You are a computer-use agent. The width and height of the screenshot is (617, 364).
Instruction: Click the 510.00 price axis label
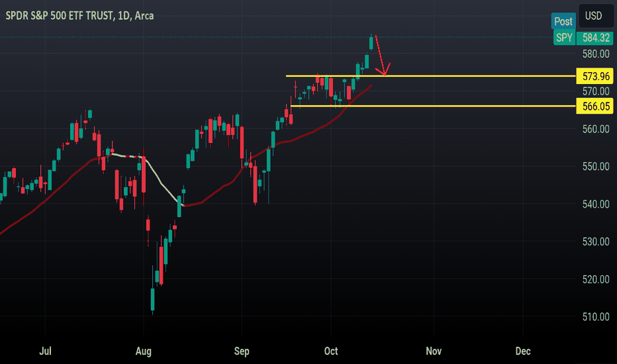(596, 317)
